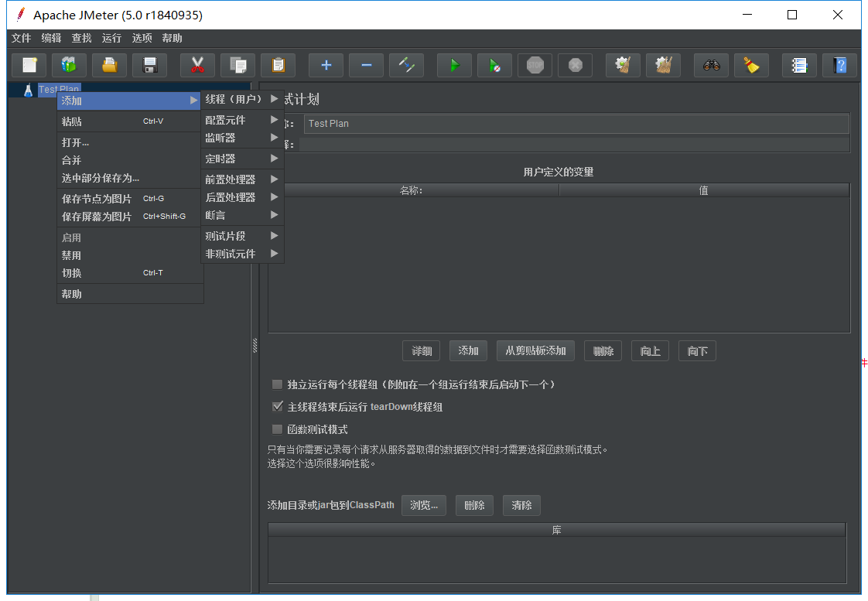Open the 帮助 menu in menu bar
The image size is (868, 601).
tap(172, 38)
